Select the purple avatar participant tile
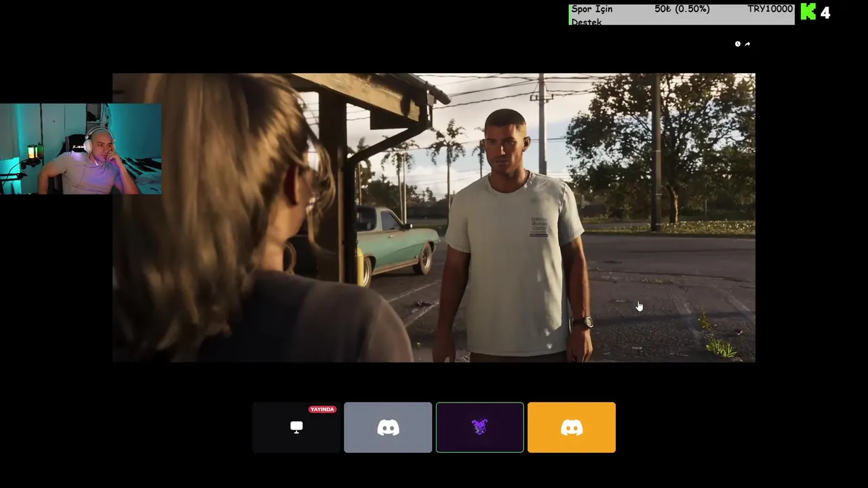Image resolution: width=868 pixels, height=488 pixels. pos(479,427)
